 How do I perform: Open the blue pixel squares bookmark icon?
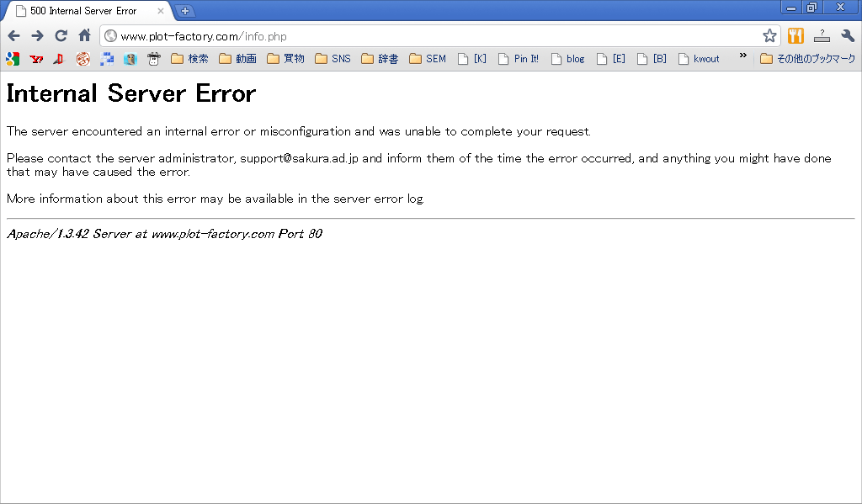[x=107, y=59]
